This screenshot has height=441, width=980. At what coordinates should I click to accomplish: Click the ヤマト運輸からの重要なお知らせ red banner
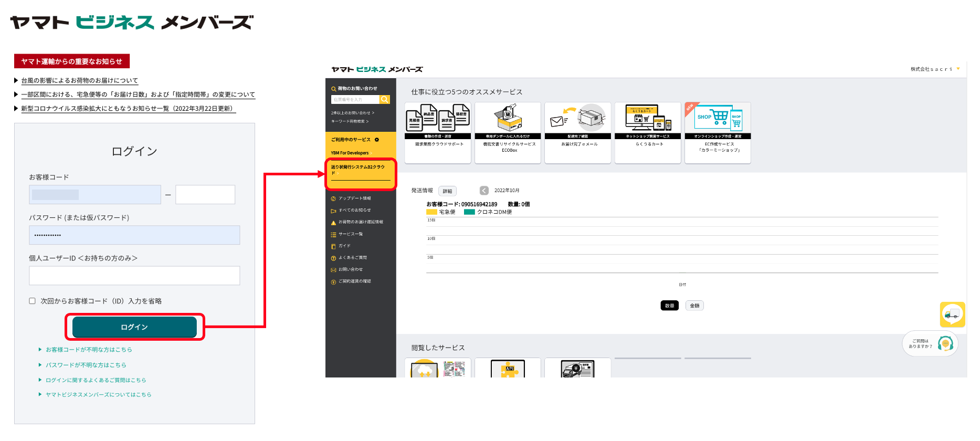click(x=72, y=61)
